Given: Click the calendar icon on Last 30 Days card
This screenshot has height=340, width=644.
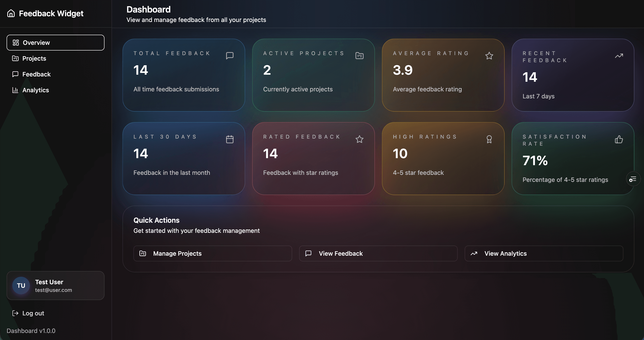Looking at the screenshot, I should 230,139.
